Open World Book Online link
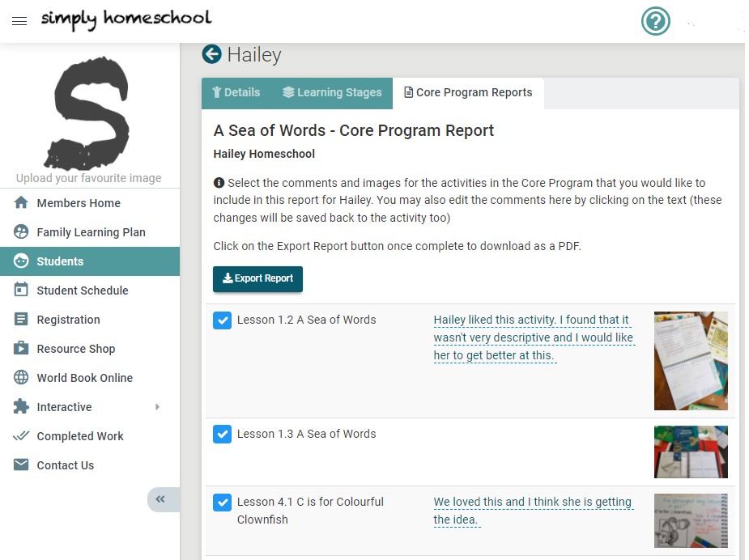The height and width of the screenshot is (560, 749). pyautogui.click(x=90, y=378)
